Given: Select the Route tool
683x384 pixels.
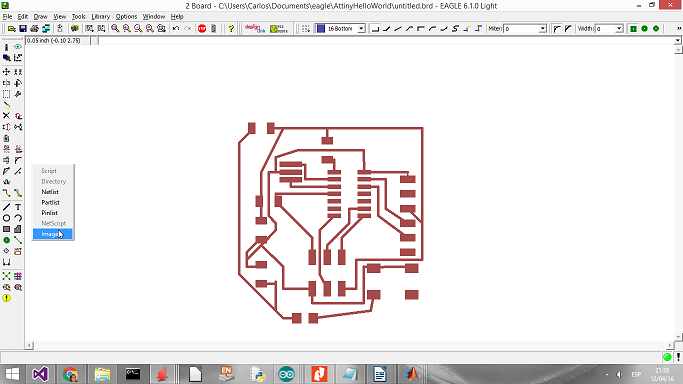Looking at the screenshot, I should click(7, 192).
